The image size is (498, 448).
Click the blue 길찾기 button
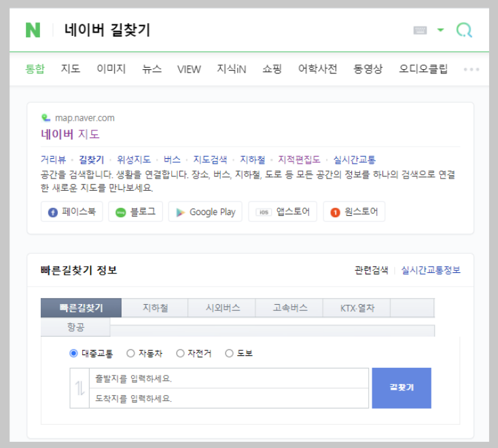coord(402,388)
